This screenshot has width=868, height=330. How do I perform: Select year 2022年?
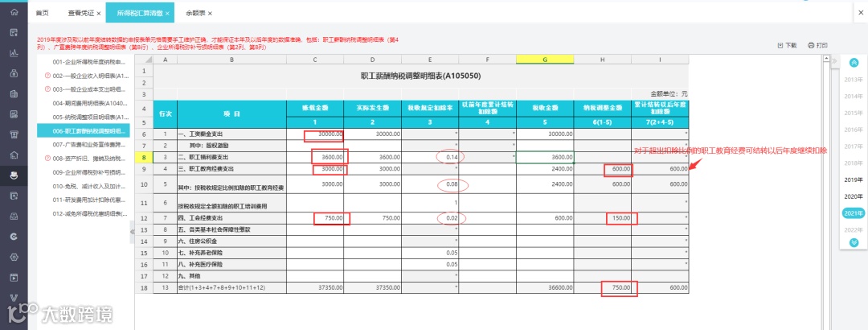tap(853, 229)
